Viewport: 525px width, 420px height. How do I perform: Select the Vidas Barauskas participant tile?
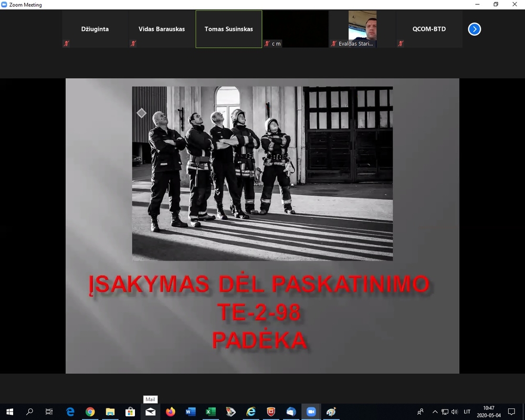point(162,29)
